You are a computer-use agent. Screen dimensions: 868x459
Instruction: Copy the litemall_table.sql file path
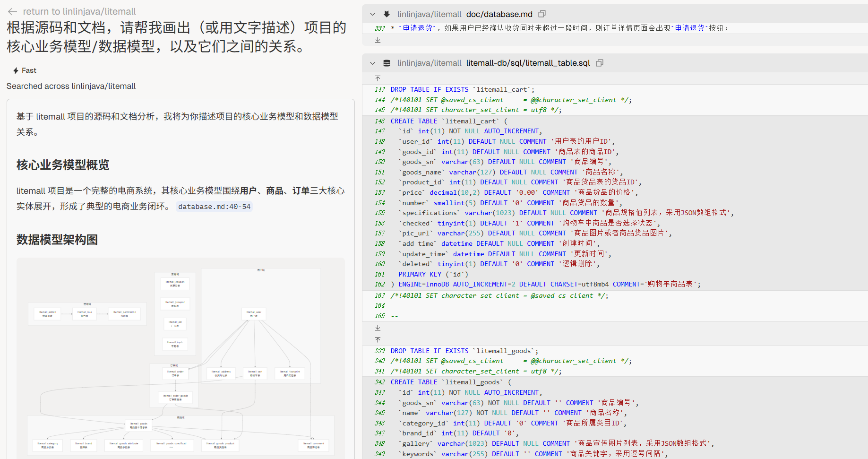tap(600, 63)
